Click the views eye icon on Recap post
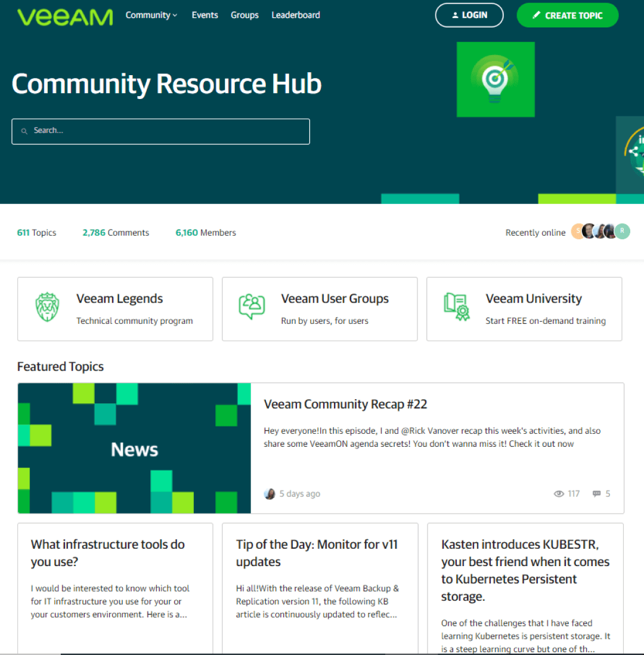The image size is (644, 655). point(559,494)
